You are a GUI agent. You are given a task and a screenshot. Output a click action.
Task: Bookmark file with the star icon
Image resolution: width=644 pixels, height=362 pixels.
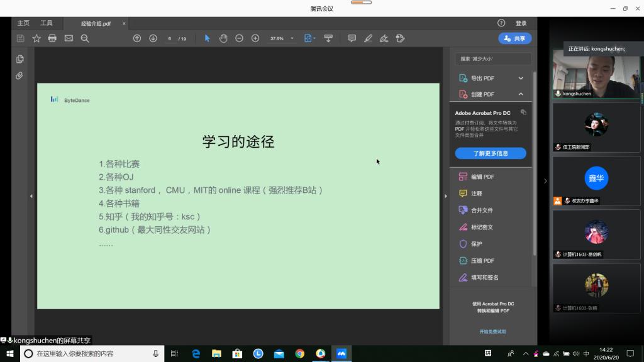[x=36, y=38]
